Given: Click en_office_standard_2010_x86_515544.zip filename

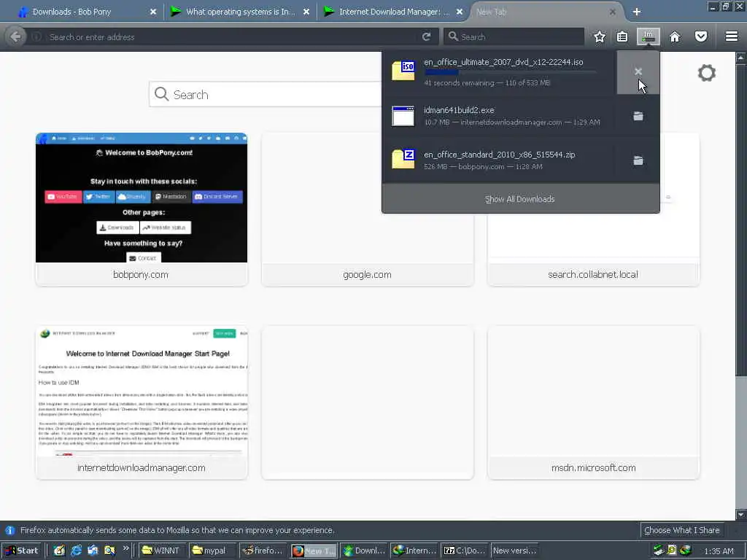Looking at the screenshot, I should 499,155.
